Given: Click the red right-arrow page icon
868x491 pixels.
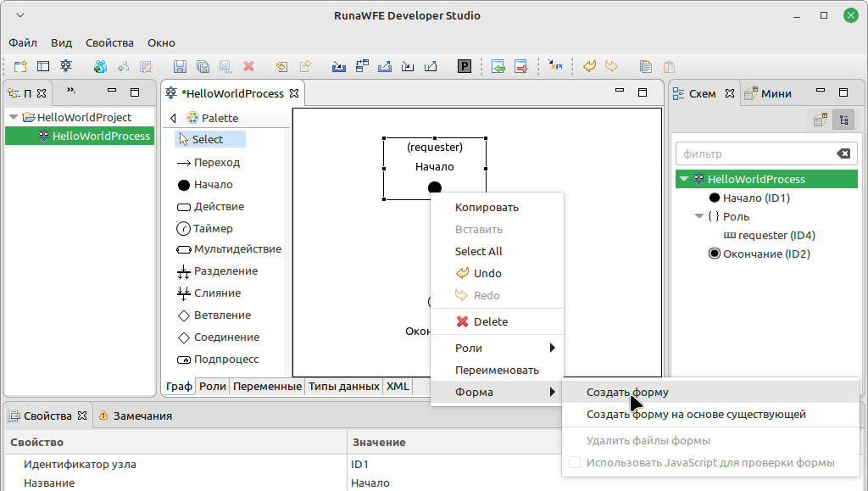Looking at the screenshot, I should (520, 66).
